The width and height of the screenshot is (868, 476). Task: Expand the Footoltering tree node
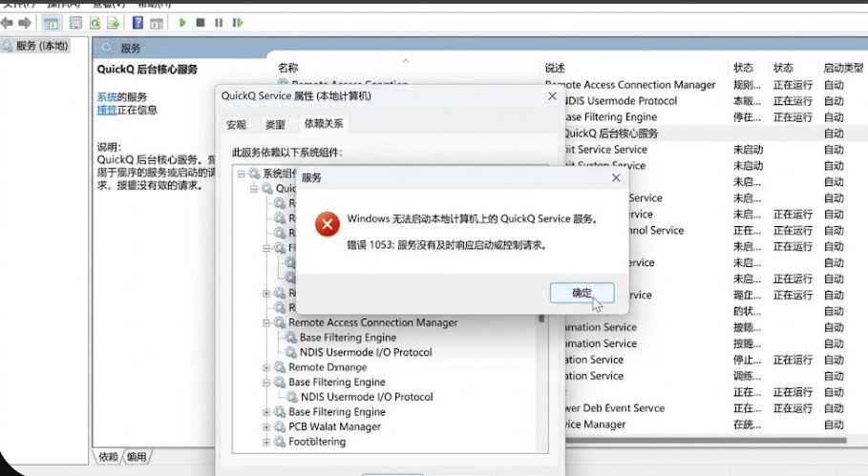click(x=266, y=442)
